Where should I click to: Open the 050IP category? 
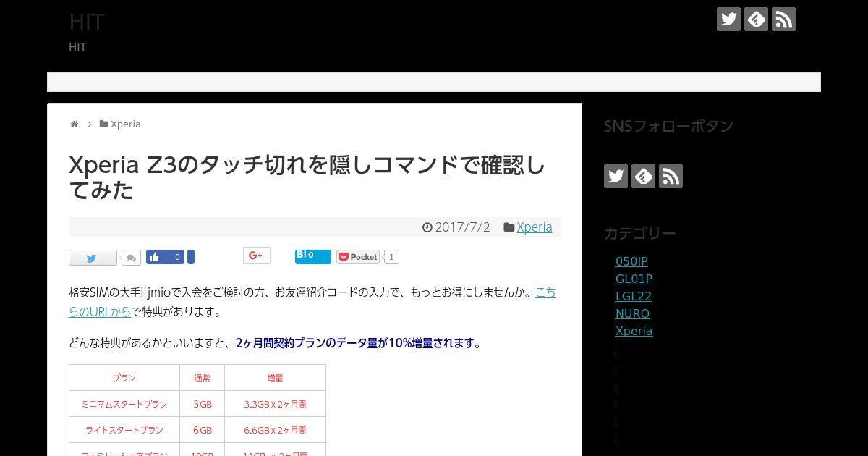click(x=631, y=261)
